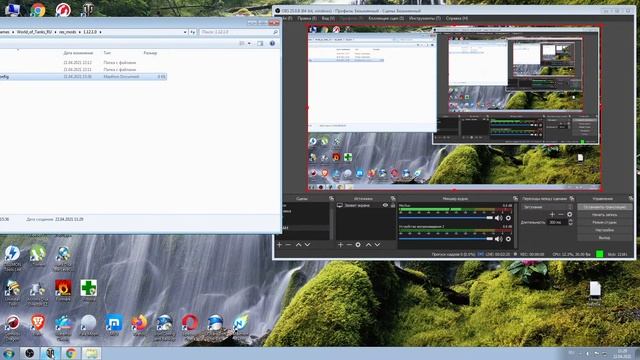Open the Справка menu in OBS
The image size is (640, 360).
[x=457, y=18]
